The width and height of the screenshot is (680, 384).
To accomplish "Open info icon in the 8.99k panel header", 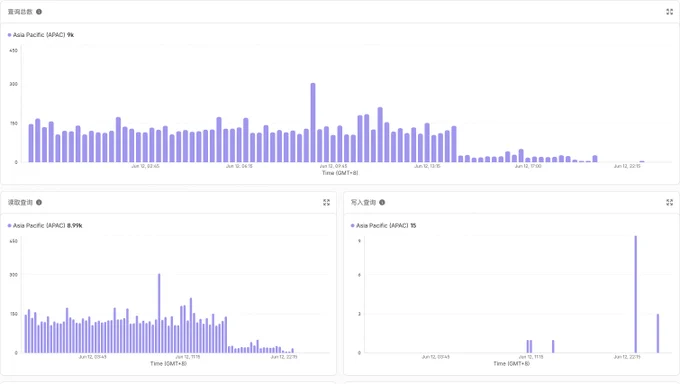I will [x=39, y=202].
